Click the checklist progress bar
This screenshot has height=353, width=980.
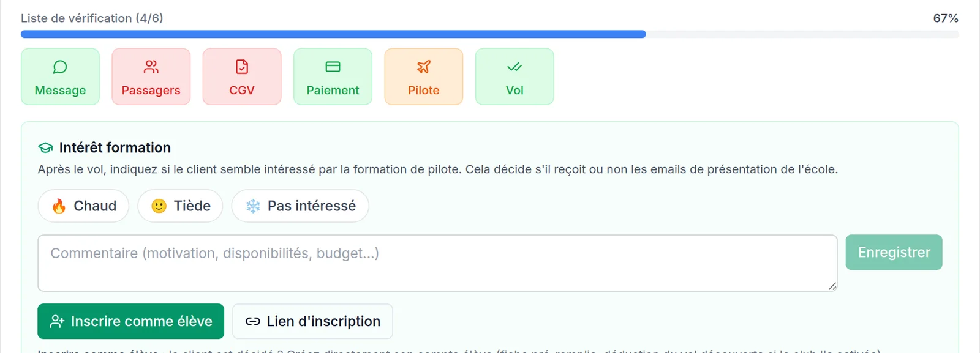coord(490,34)
